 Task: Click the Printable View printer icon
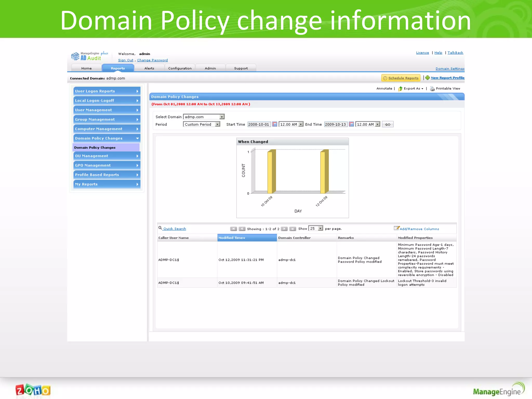coord(432,89)
